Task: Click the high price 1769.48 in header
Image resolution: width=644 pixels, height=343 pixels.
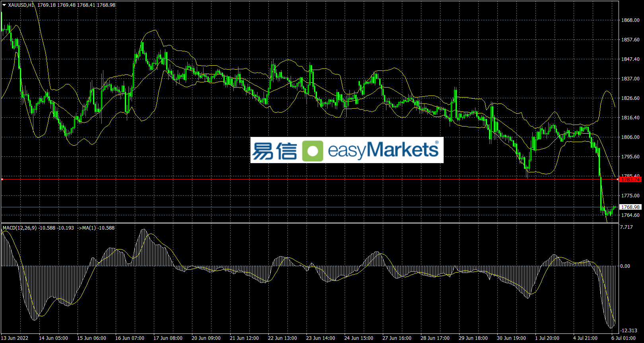Action: (66, 5)
